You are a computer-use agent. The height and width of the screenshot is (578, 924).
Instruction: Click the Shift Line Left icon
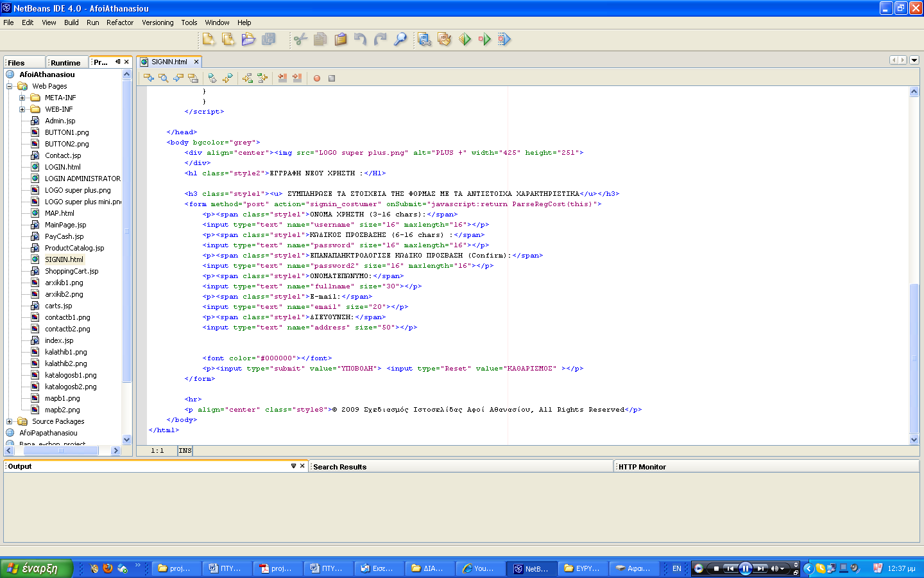click(x=282, y=78)
